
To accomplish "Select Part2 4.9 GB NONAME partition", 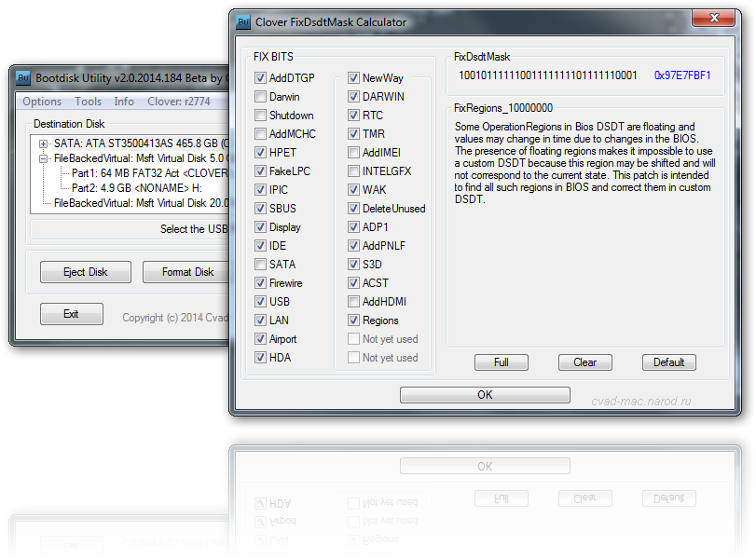I will click(136, 188).
